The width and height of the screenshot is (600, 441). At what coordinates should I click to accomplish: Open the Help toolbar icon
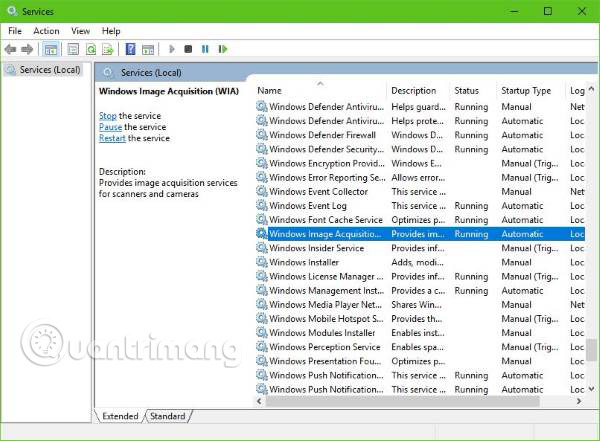(130, 49)
